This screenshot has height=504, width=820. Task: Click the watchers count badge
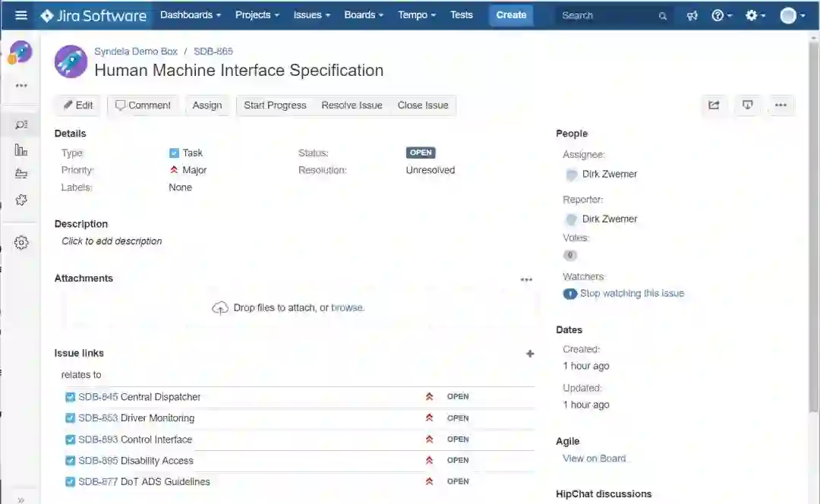570,294
